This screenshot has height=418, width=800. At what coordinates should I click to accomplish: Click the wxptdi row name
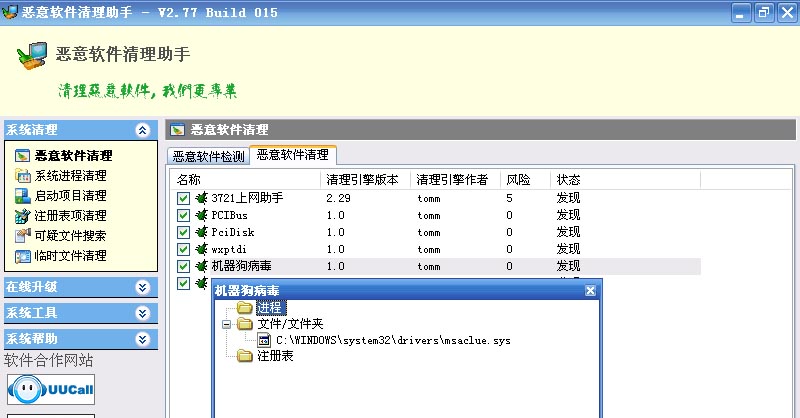[229, 249]
